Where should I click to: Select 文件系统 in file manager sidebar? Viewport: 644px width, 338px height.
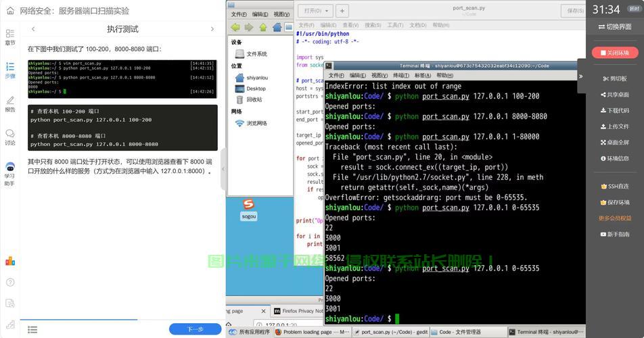pos(251,53)
